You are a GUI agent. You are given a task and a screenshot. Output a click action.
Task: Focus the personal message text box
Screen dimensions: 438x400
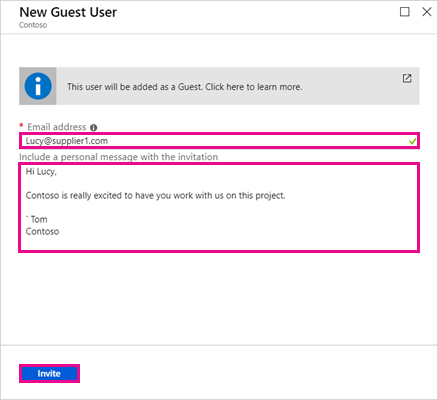coord(219,207)
